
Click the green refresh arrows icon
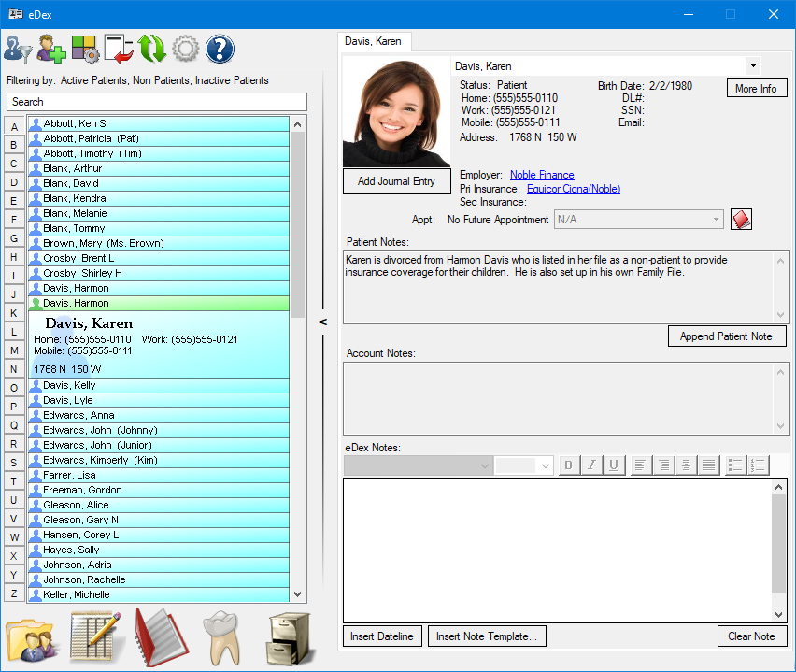[x=151, y=49]
